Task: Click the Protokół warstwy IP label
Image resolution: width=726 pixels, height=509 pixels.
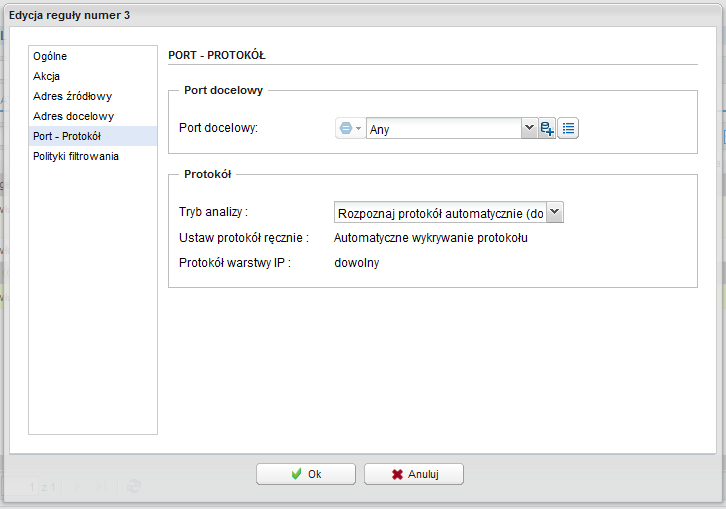Action: click(x=235, y=263)
